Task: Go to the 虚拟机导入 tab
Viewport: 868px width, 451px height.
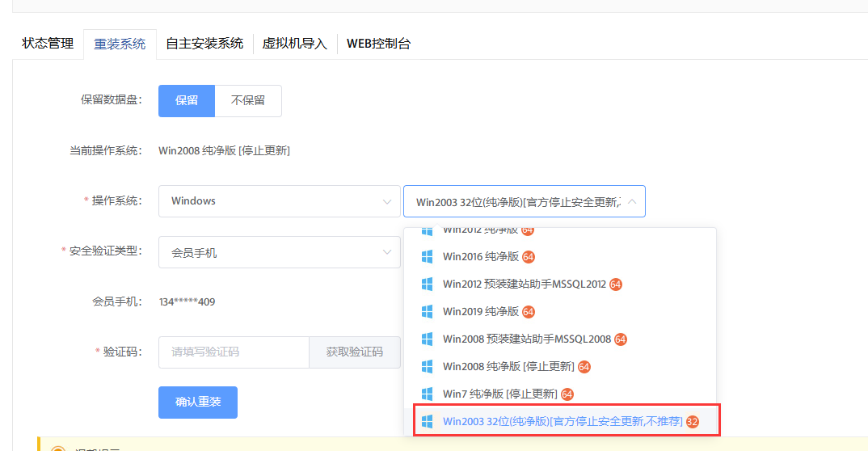Action: [295, 44]
